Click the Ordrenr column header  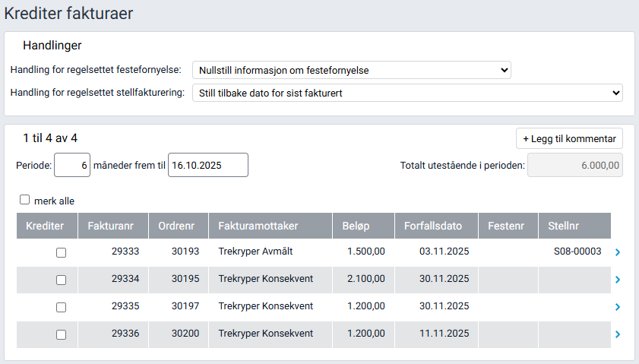[x=179, y=226]
